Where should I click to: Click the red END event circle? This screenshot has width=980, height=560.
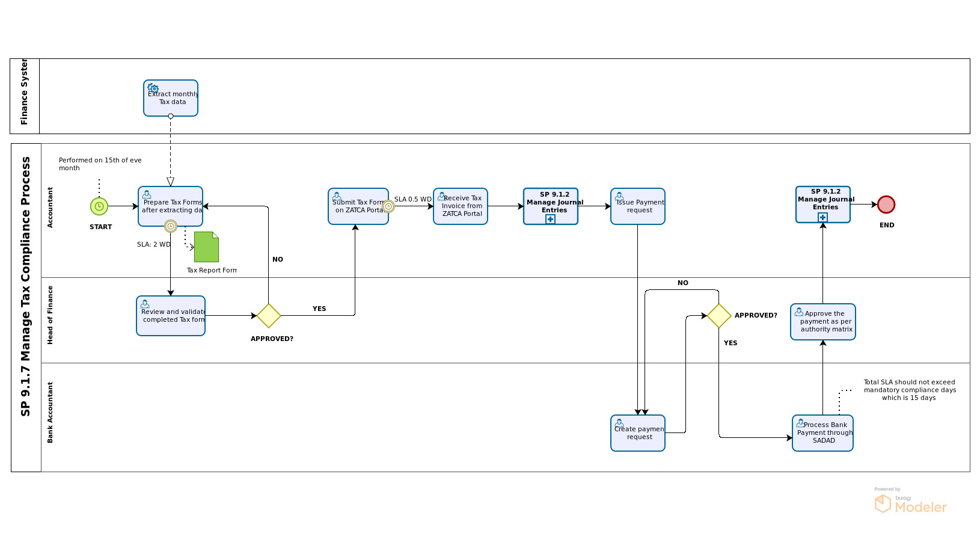pyautogui.click(x=886, y=205)
